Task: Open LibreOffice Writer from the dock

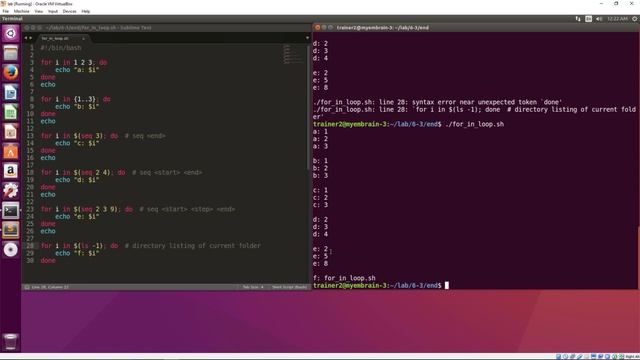Action: pyautogui.click(x=10, y=93)
